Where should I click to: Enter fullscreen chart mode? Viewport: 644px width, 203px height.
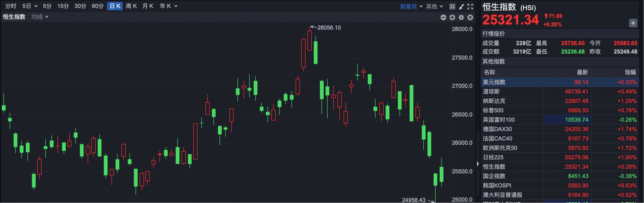point(470,6)
